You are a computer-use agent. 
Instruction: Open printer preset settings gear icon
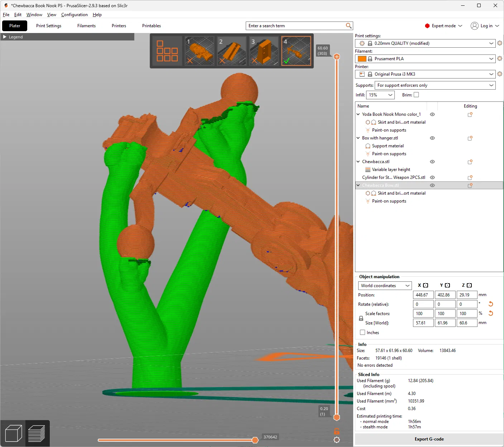pos(500,74)
